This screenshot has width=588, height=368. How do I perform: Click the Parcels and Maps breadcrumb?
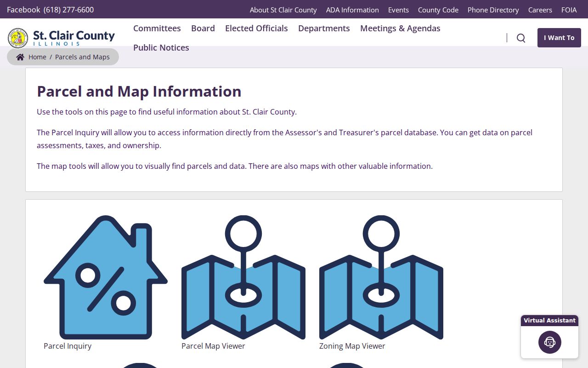pyautogui.click(x=82, y=57)
